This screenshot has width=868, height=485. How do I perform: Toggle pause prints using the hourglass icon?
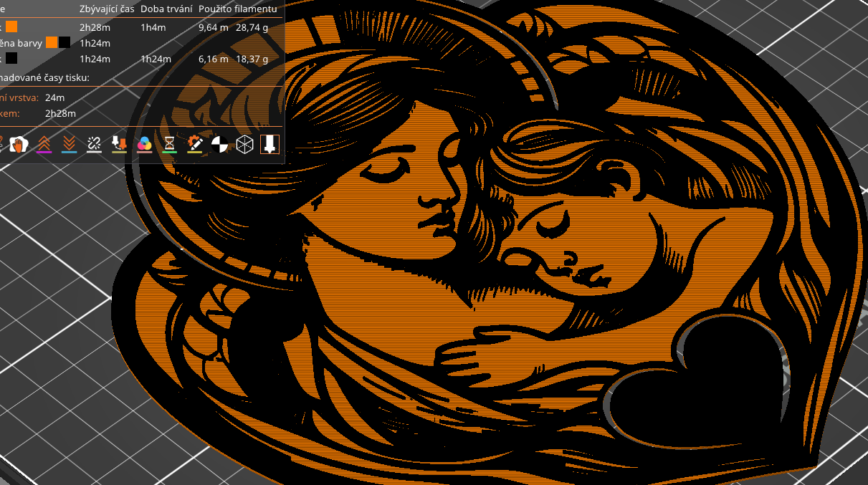tap(169, 143)
